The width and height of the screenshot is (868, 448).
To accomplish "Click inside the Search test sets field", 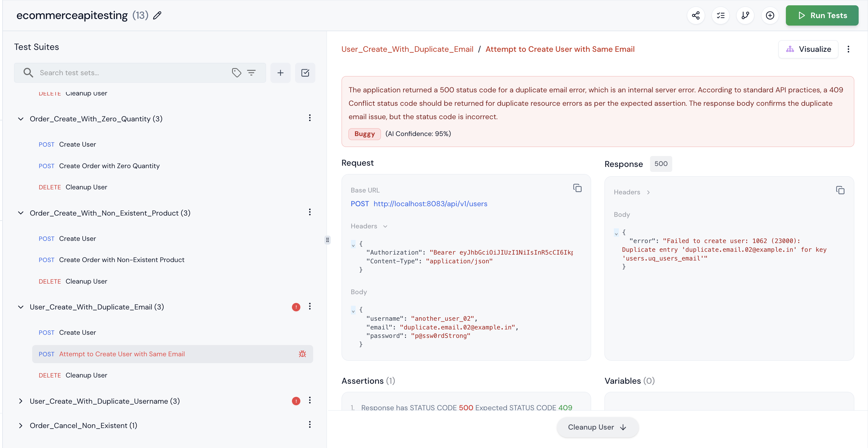I will [x=118, y=73].
